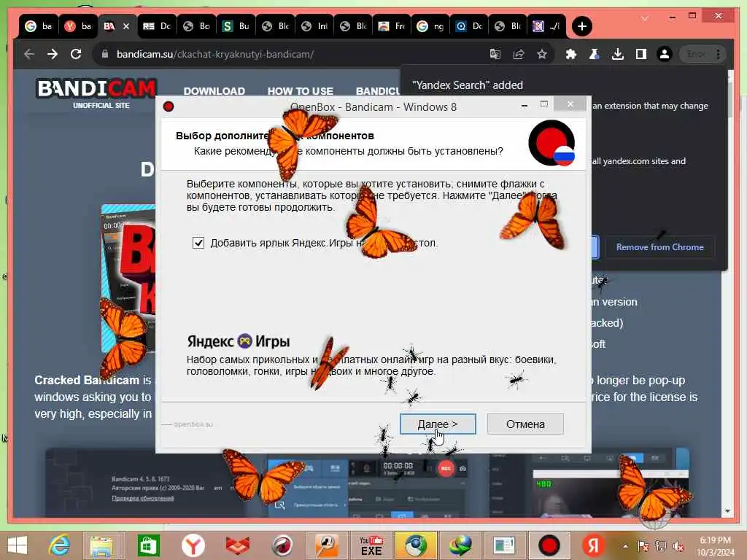
Task: Click Bandicam record icon on taskbar
Action: 549,545
